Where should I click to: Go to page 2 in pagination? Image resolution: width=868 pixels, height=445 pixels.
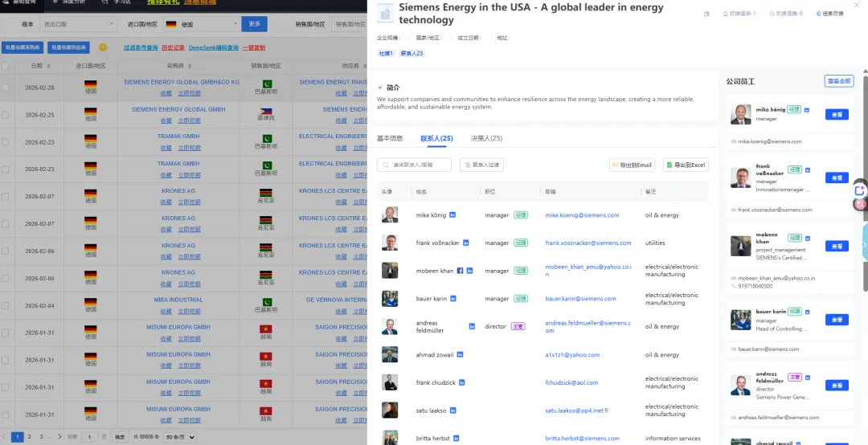click(30, 437)
